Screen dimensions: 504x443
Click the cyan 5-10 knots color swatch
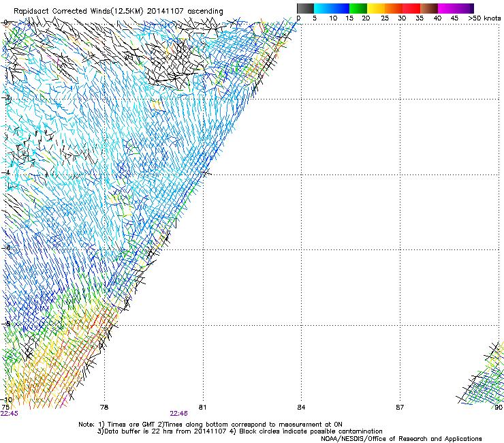(x=323, y=8)
